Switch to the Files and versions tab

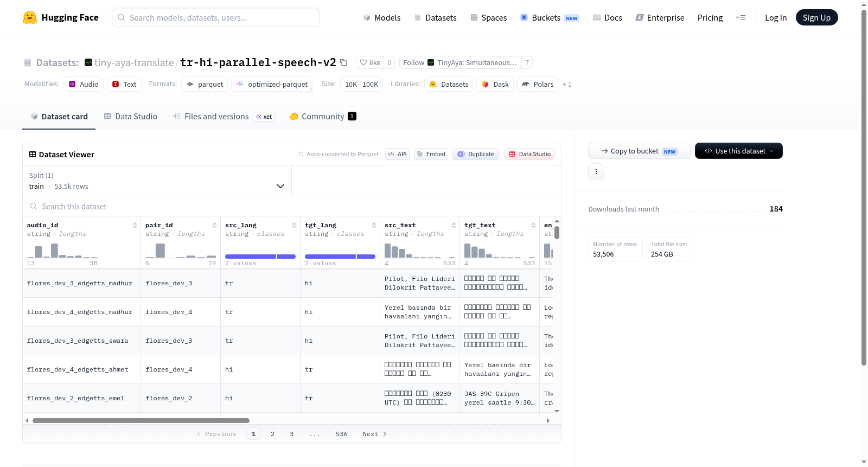(224, 116)
